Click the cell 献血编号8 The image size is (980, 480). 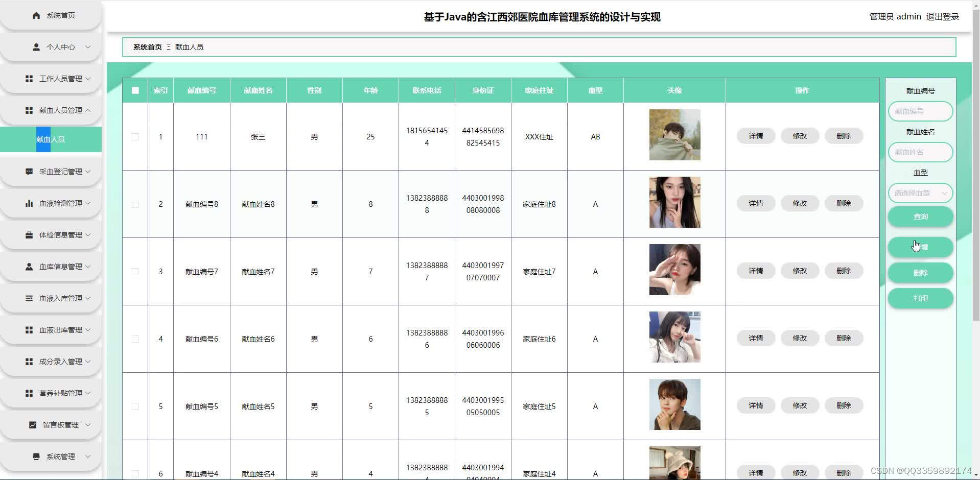pos(202,204)
